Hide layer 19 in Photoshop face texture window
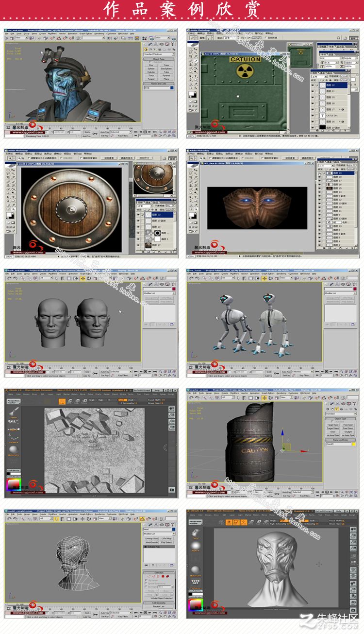 (x=319, y=173)
